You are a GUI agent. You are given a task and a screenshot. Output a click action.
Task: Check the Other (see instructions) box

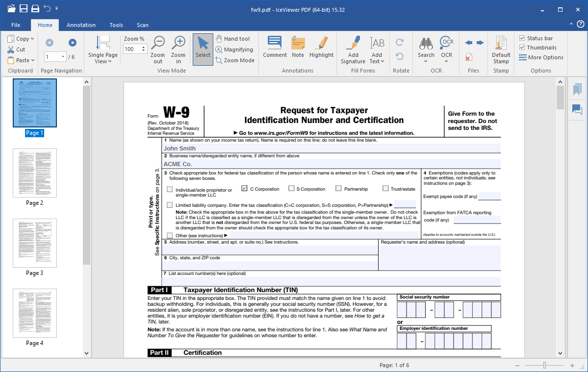pyautogui.click(x=170, y=236)
